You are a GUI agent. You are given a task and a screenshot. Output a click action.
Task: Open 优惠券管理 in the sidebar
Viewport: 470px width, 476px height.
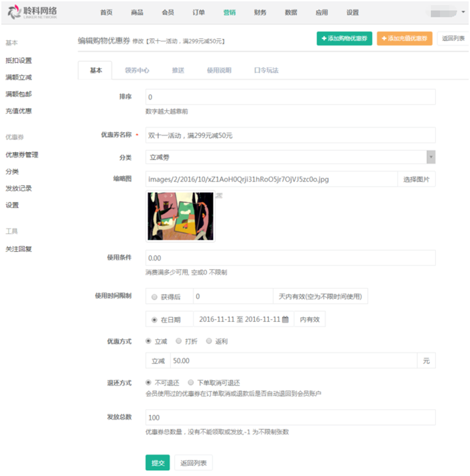tap(22, 155)
